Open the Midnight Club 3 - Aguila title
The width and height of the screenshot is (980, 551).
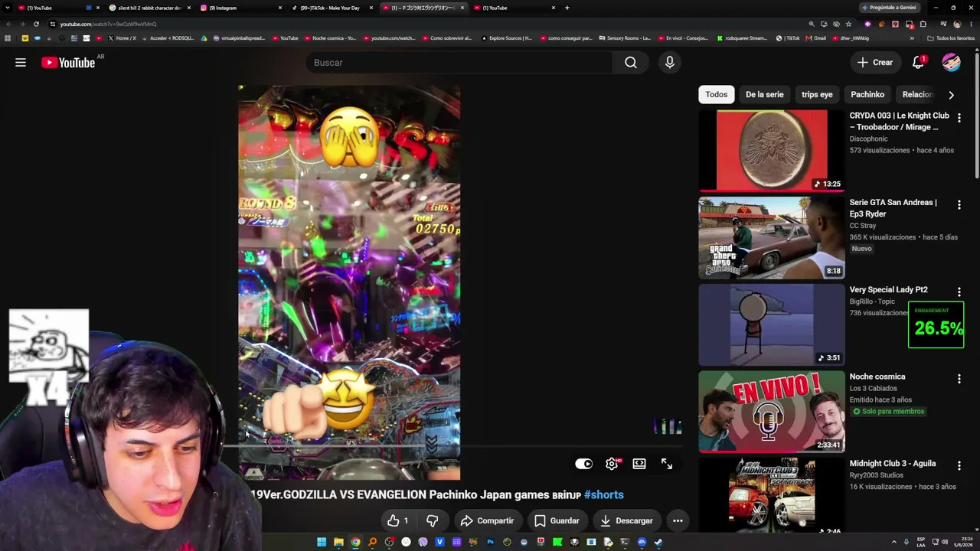tap(893, 464)
